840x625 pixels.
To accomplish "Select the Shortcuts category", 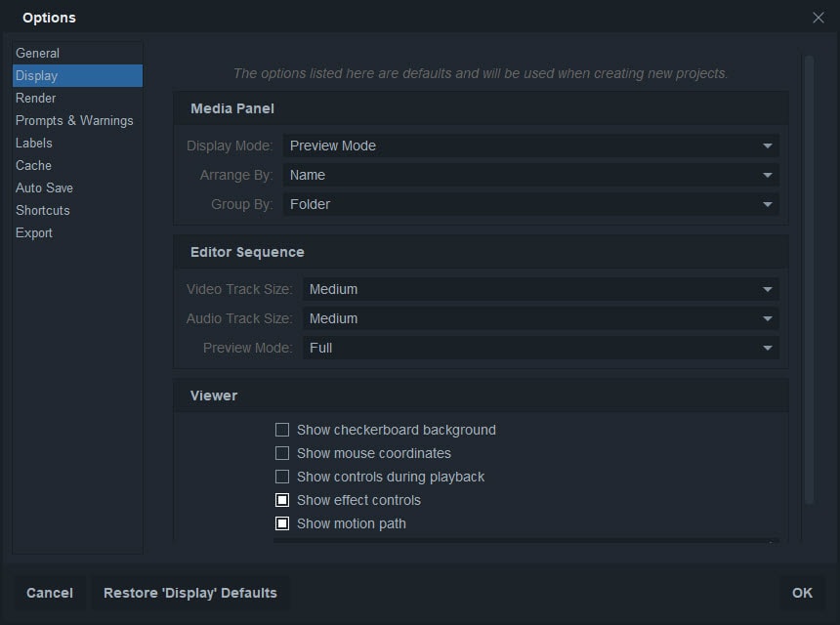I will (x=43, y=210).
